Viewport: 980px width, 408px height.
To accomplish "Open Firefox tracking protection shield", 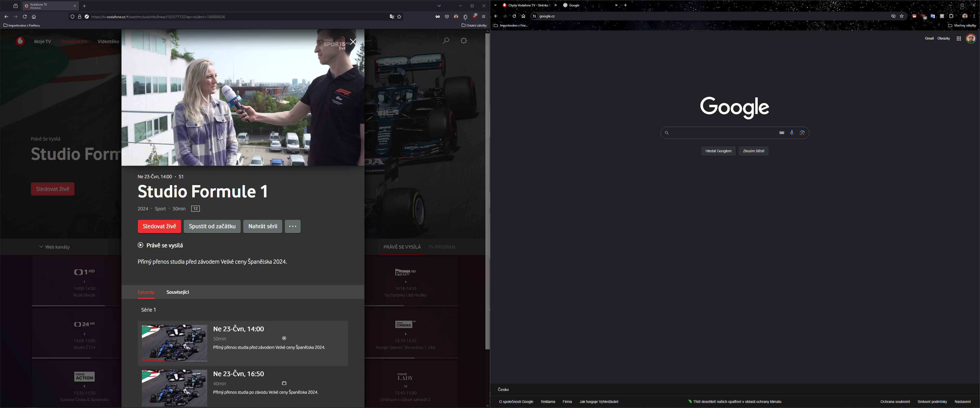I will pyautogui.click(x=72, y=17).
